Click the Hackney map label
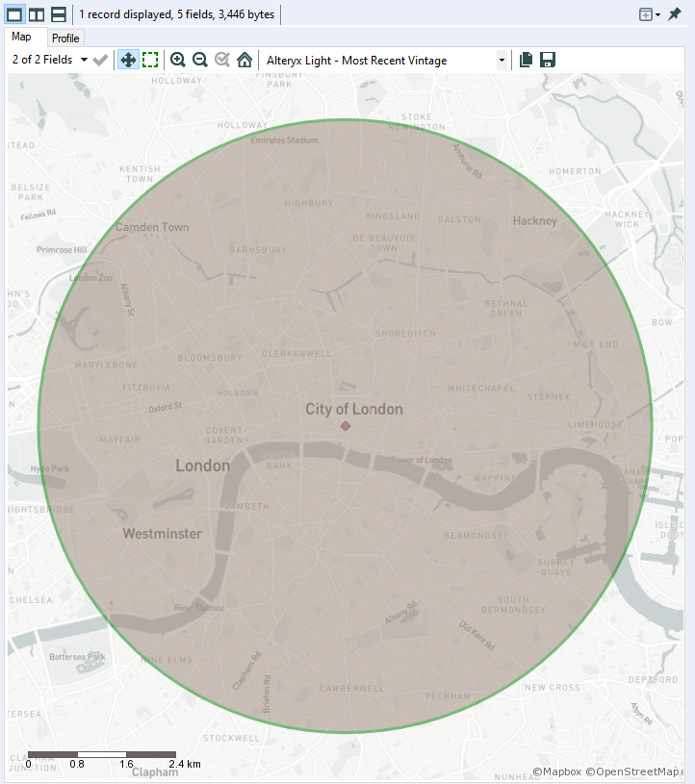 [x=535, y=221]
